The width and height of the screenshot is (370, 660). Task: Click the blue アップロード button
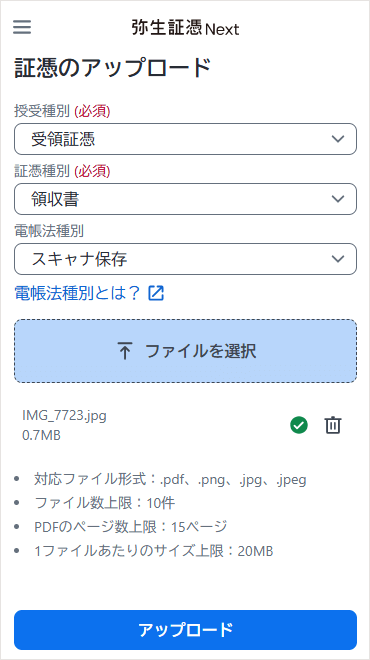(185, 630)
